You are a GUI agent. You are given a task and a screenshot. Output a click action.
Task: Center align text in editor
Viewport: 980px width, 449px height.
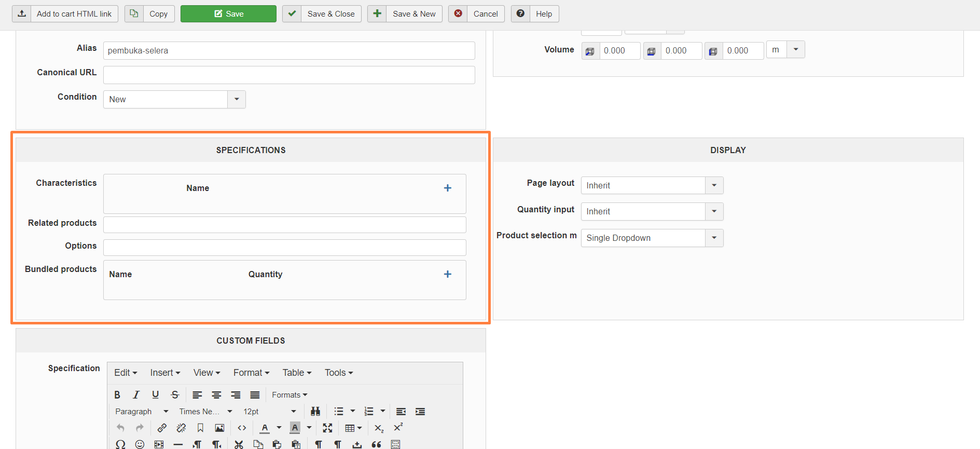[216, 395]
